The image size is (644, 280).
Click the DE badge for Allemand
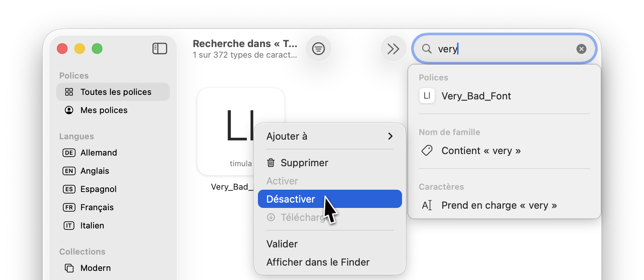[69, 153]
